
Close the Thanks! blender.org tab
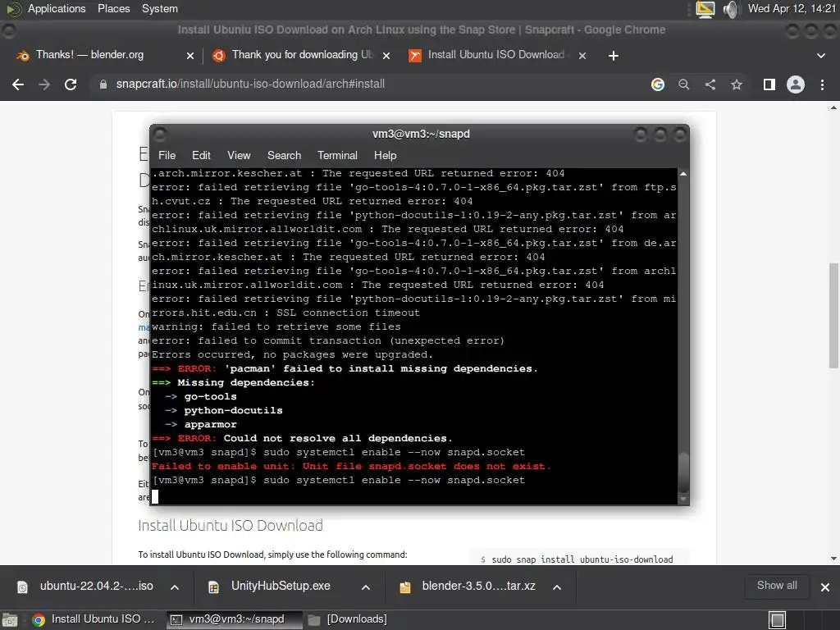point(190,56)
